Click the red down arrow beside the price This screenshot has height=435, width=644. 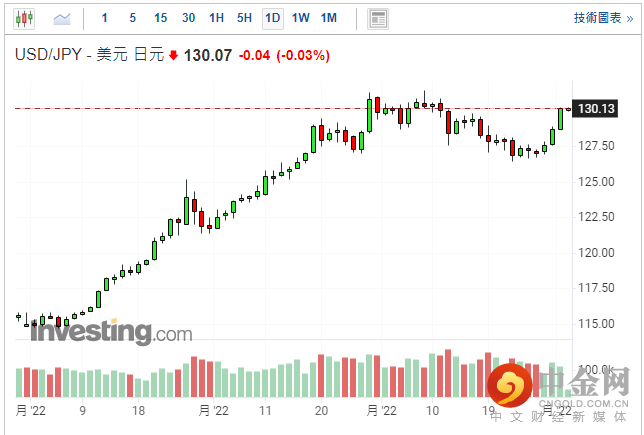point(173,56)
